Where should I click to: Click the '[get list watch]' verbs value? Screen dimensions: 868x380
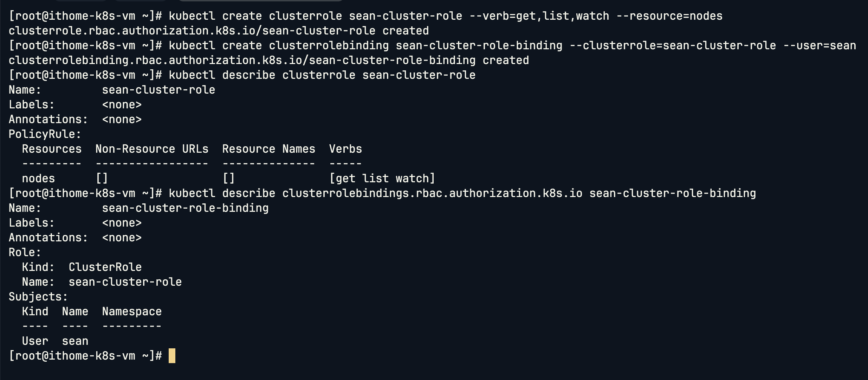(x=382, y=178)
